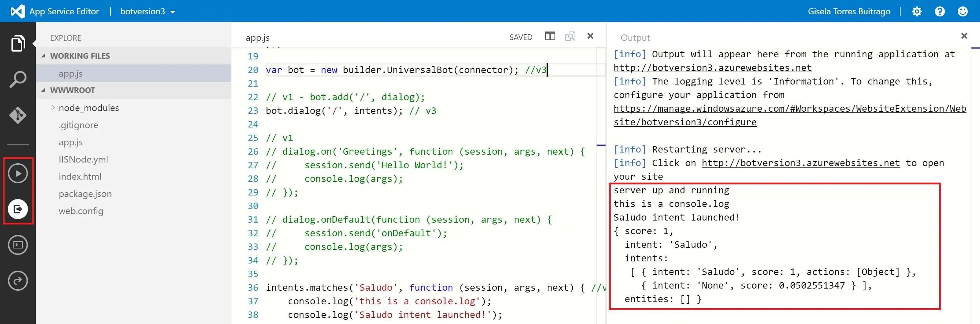The image size is (980, 324).
Task: Open the Search sidebar icon
Action: 18,79
